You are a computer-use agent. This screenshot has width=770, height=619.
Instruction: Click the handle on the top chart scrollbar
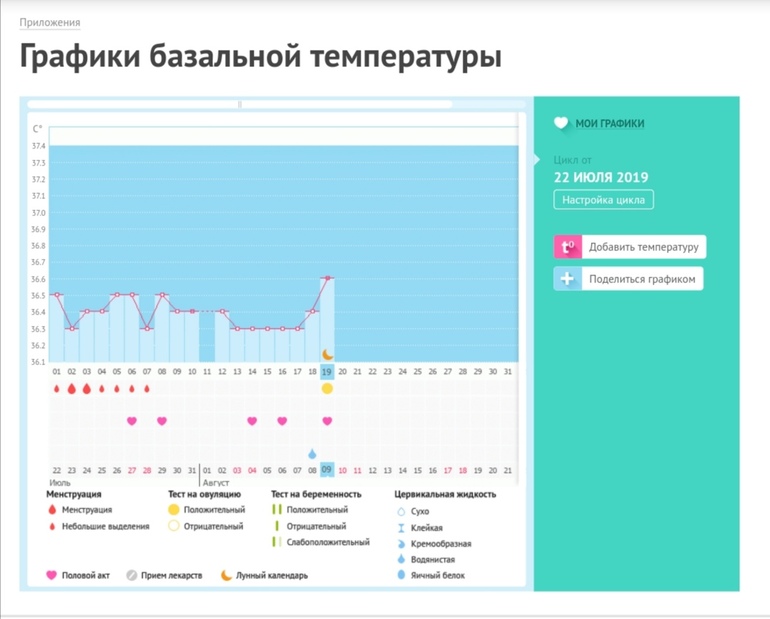(x=240, y=104)
